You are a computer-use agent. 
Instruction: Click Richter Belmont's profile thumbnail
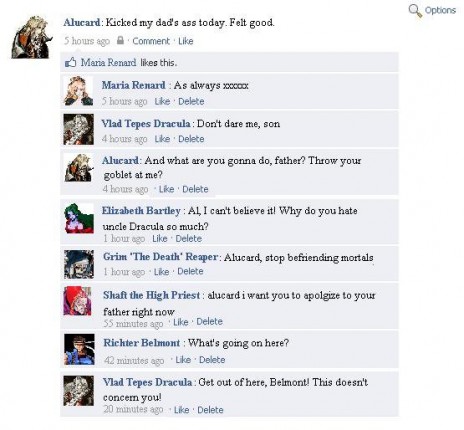click(x=79, y=349)
